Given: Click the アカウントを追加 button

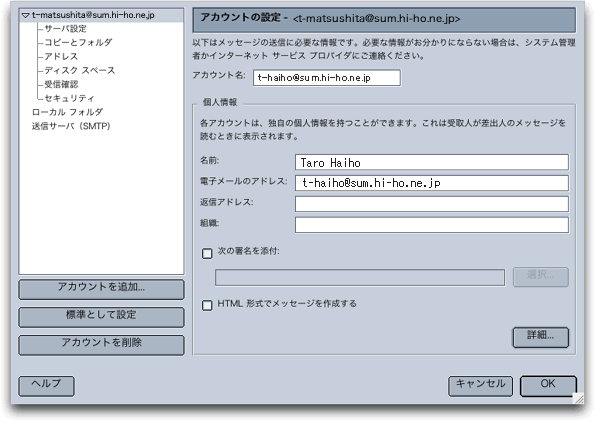Looking at the screenshot, I should (101, 289).
